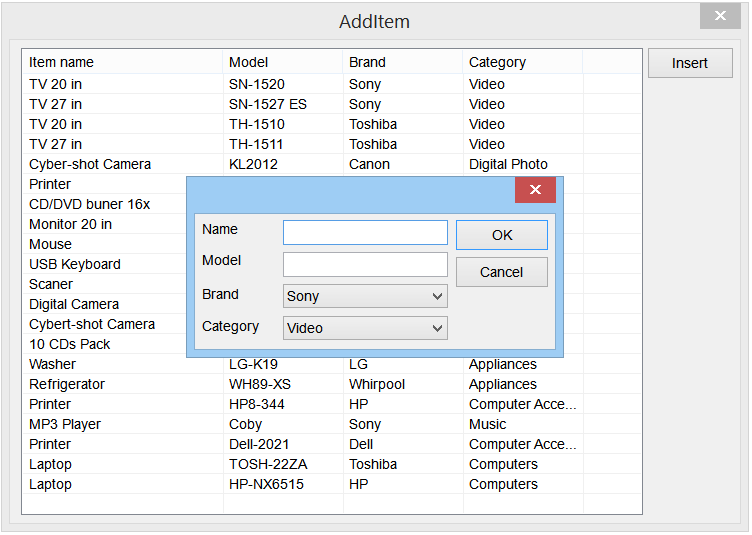Screen dimensions: 752x535
Task: Confirm with the OK button
Action: point(502,235)
